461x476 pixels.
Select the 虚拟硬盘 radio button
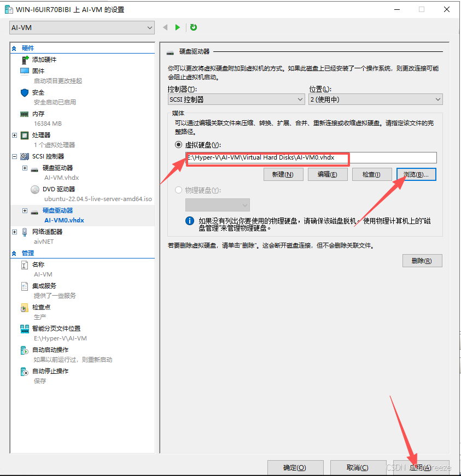coord(179,145)
